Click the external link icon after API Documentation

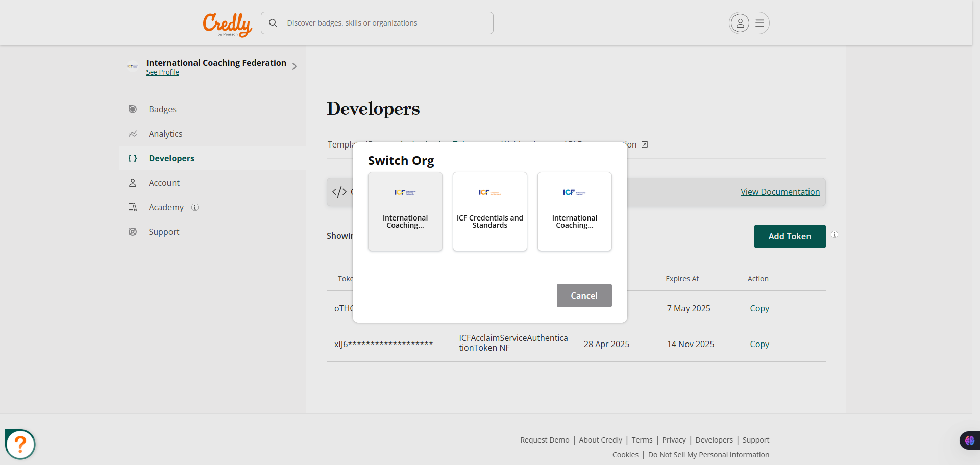click(645, 144)
